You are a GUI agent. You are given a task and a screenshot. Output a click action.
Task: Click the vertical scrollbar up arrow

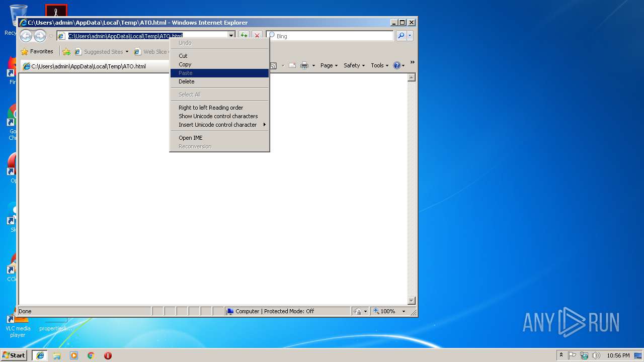click(411, 77)
